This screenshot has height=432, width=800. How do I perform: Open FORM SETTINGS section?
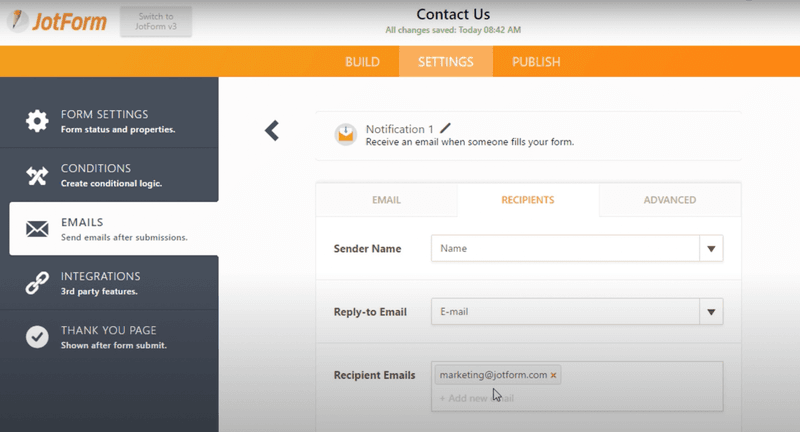pos(109,121)
